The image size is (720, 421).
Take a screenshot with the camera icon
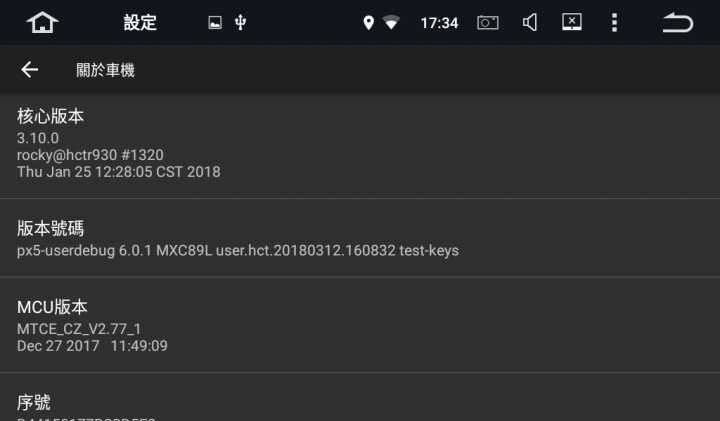(488, 22)
